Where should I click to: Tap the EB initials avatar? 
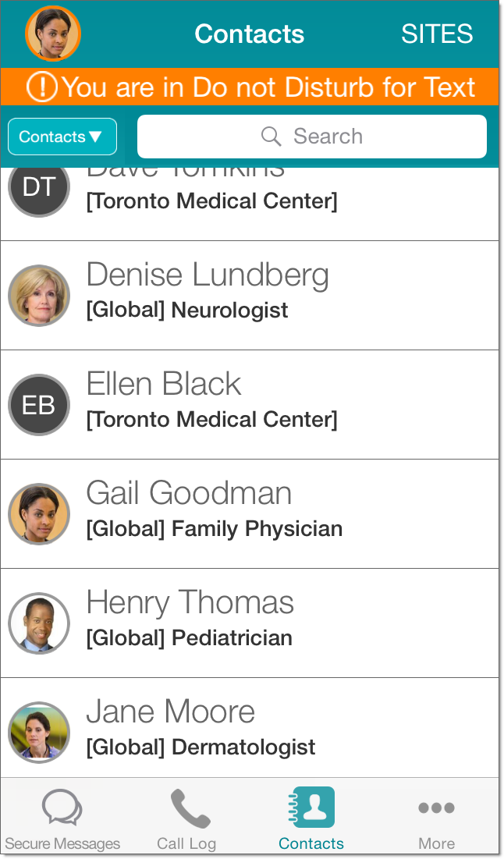pos(39,405)
